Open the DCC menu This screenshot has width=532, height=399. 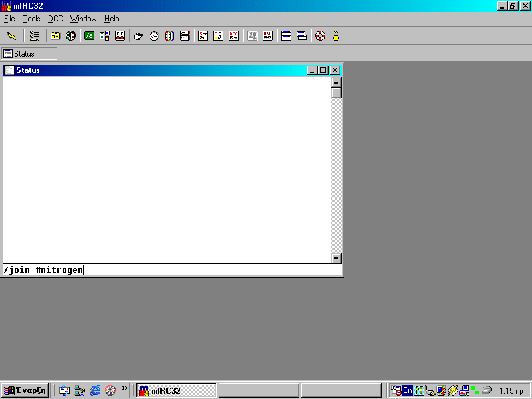point(55,19)
